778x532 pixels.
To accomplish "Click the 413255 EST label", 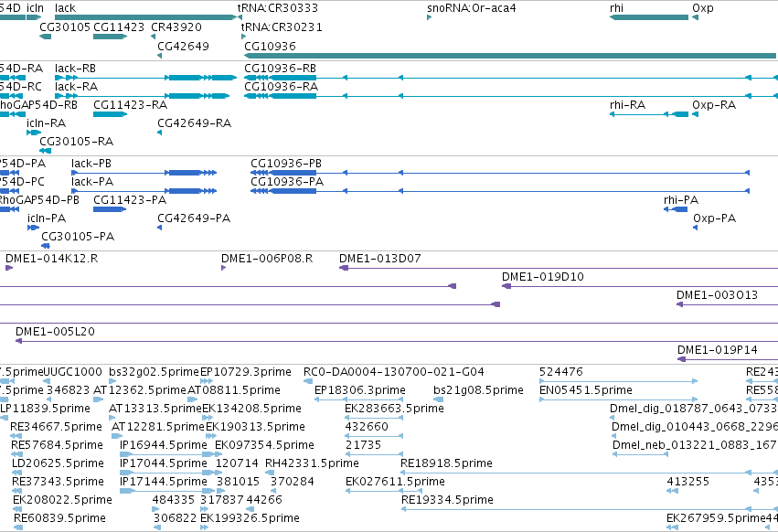I will [x=688, y=482].
